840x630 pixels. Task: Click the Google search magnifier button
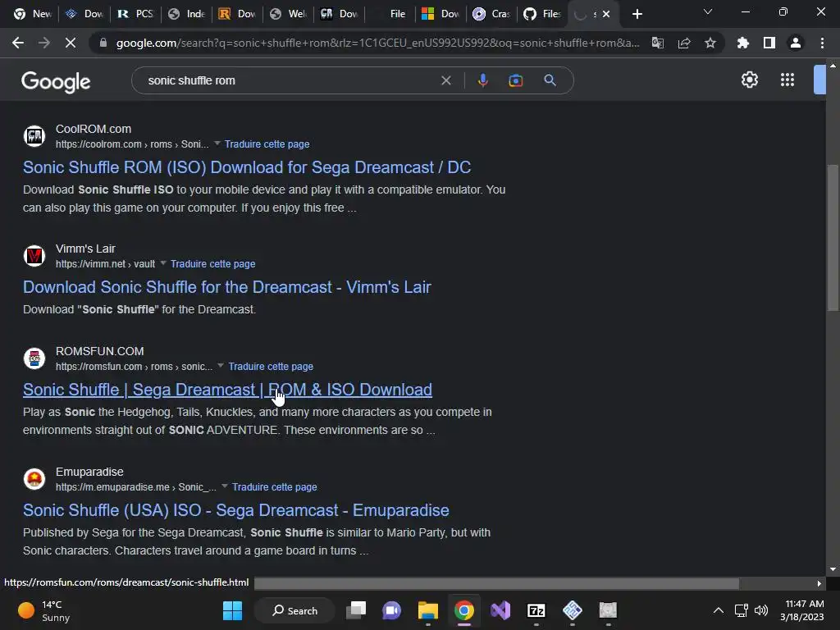click(x=550, y=80)
